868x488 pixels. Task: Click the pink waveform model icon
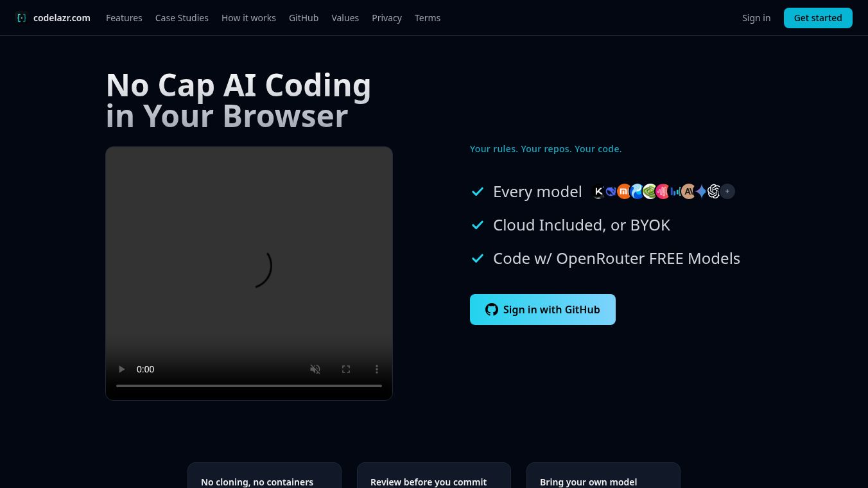(x=663, y=191)
